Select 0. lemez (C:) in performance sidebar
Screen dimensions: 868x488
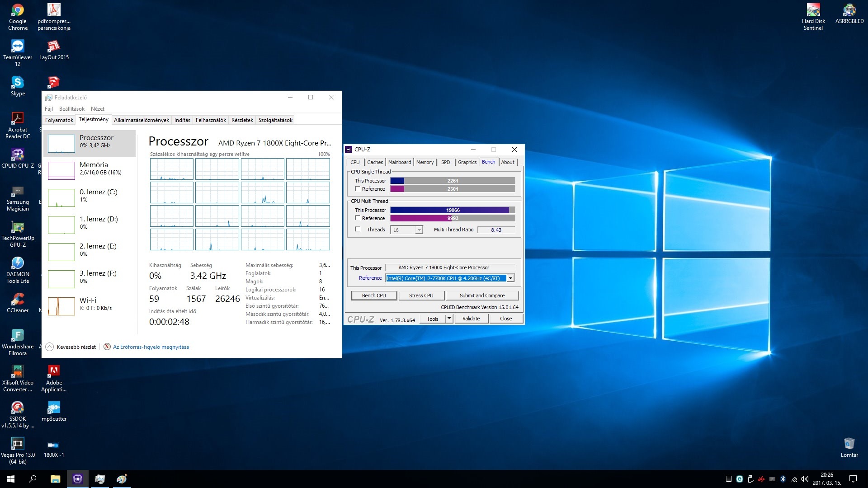(90, 197)
